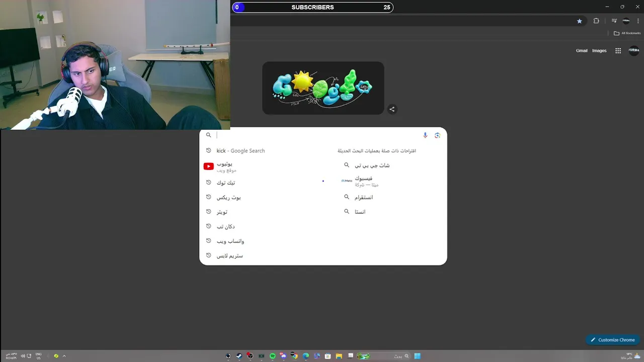The height and width of the screenshot is (362, 644).
Task: Open the Google apps grid
Action: tap(618, 50)
